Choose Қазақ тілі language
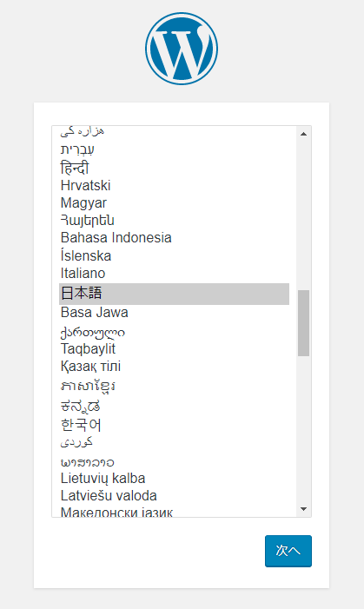The image size is (364, 609). 174,367
